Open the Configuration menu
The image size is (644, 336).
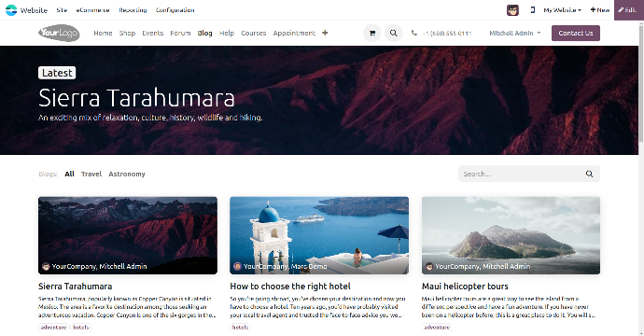click(x=175, y=10)
